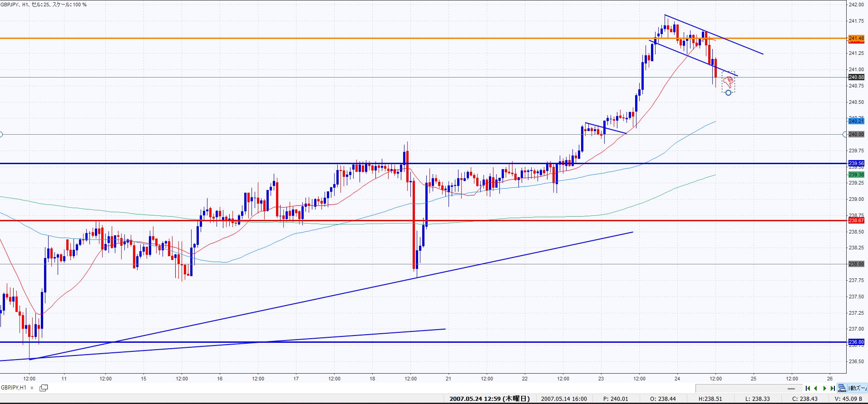Click the 2007.05.14 16:00 status bar field
868x404 pixels.
pos(564,399)
